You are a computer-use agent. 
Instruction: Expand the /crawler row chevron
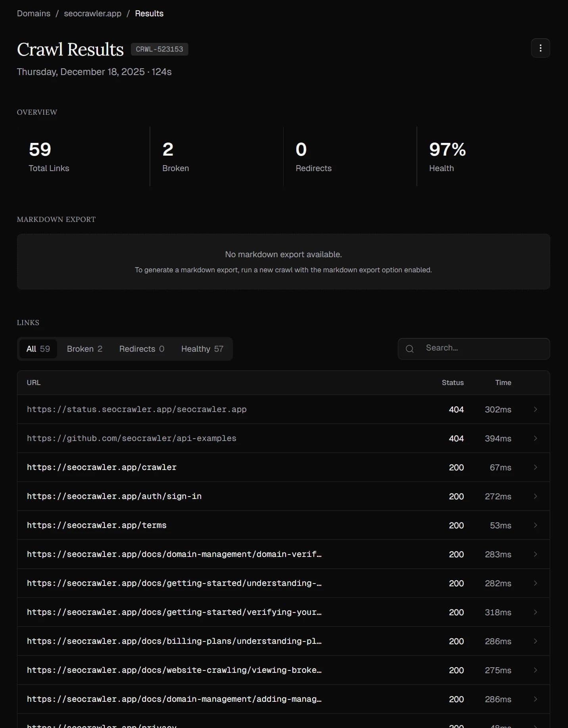[x=535, y=467]
